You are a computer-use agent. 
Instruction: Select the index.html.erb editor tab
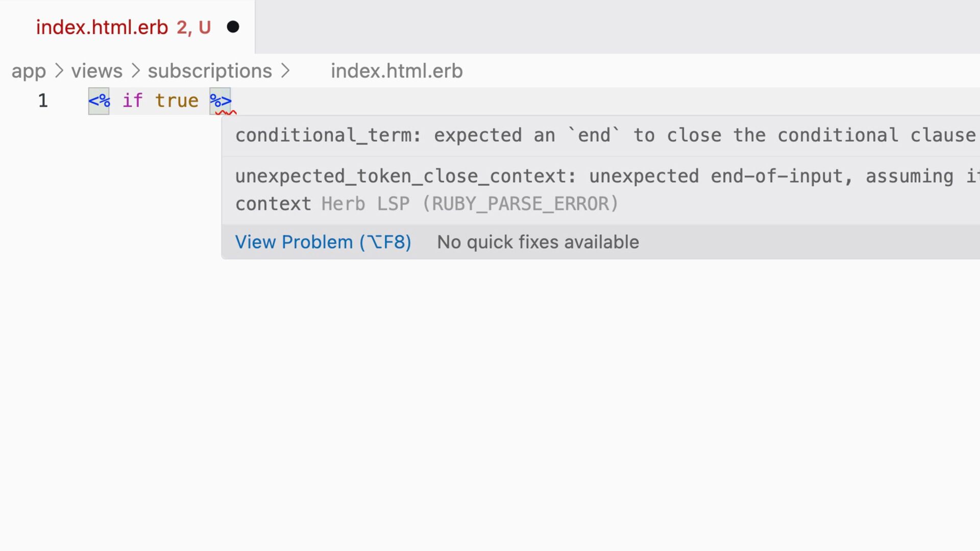102,27
